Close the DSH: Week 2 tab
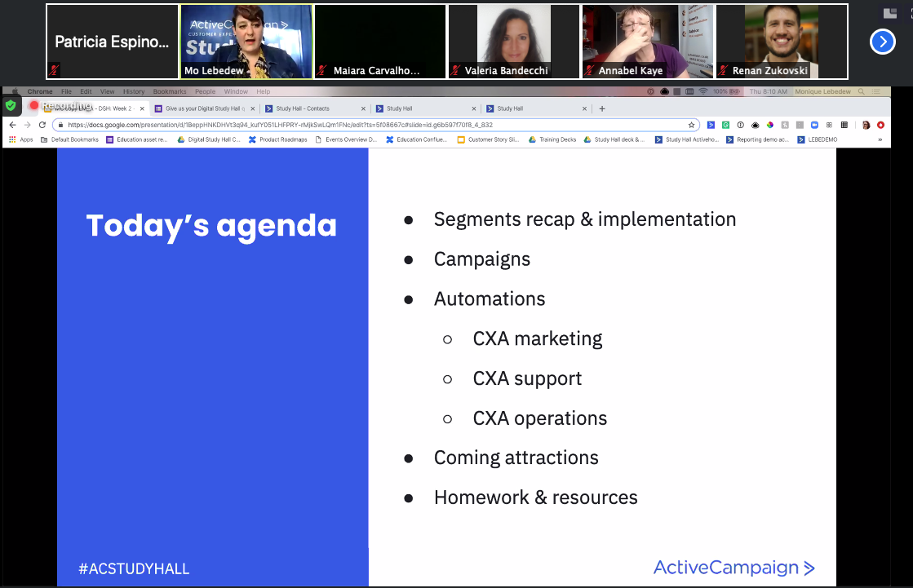This screenshot has width=913, height=588. [x=142, y=108]
